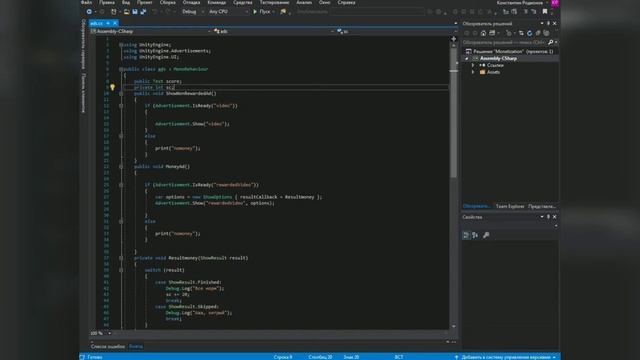Open the Проект menu
Image resolution: width=640 pixels, height=360 pixels.
point(144,2)
